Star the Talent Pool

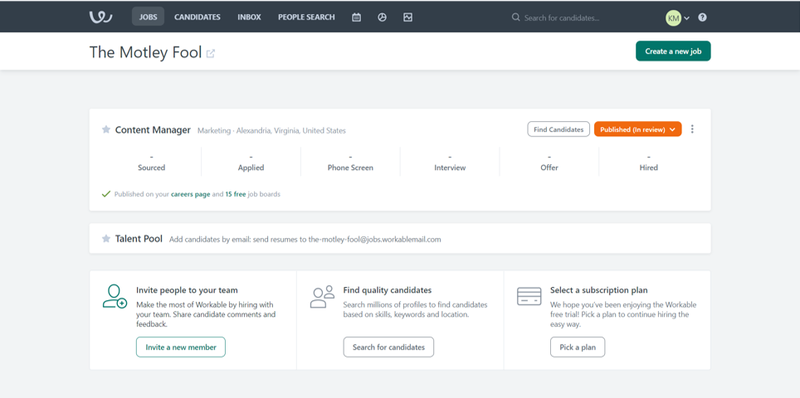click(x=106, y=238)
